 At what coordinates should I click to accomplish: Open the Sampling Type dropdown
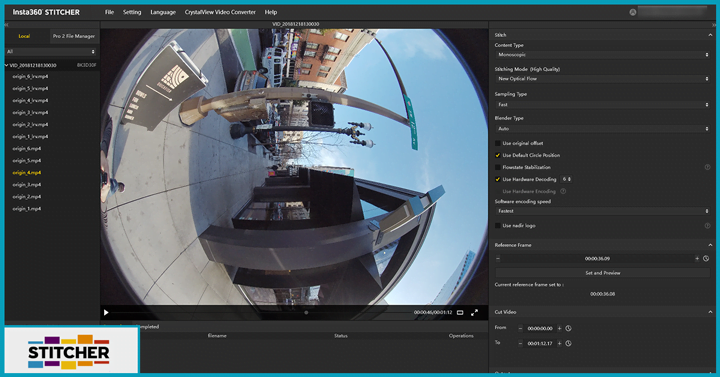click(602, 105)
